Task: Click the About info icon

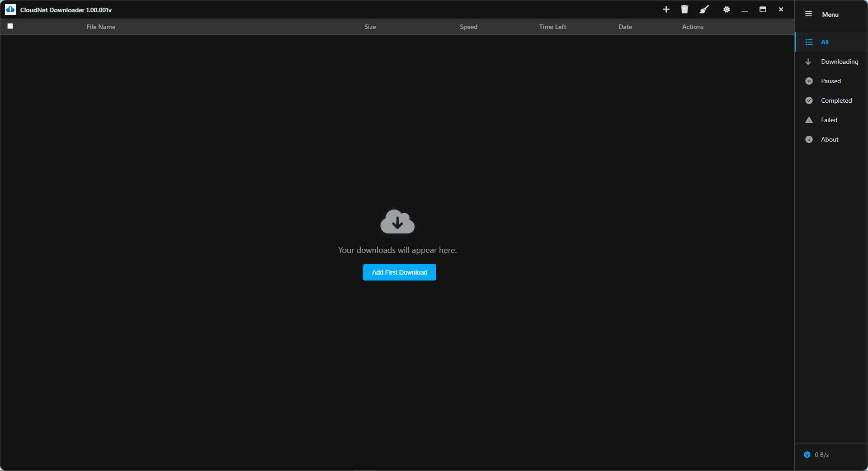Action: point(809,139)
